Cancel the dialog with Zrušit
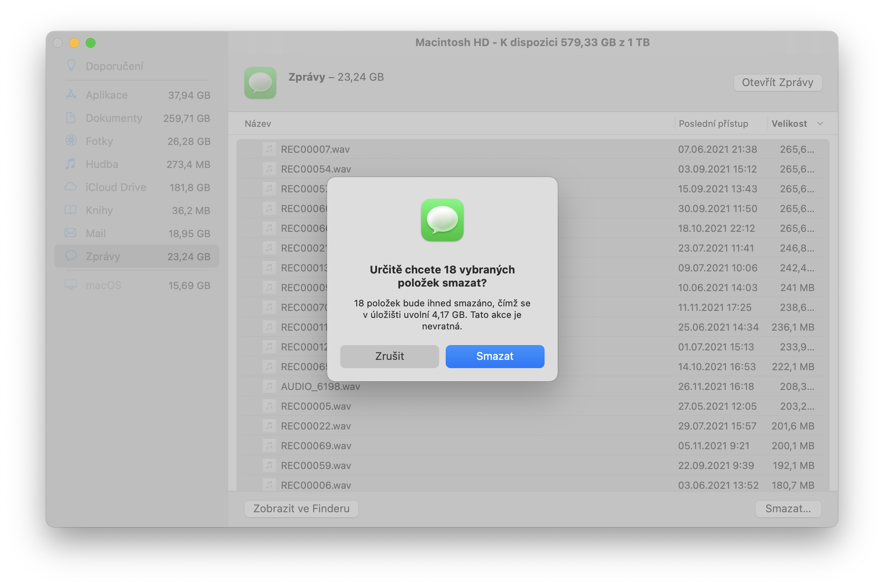Screen dimensions: 884x588 (389, 356)
